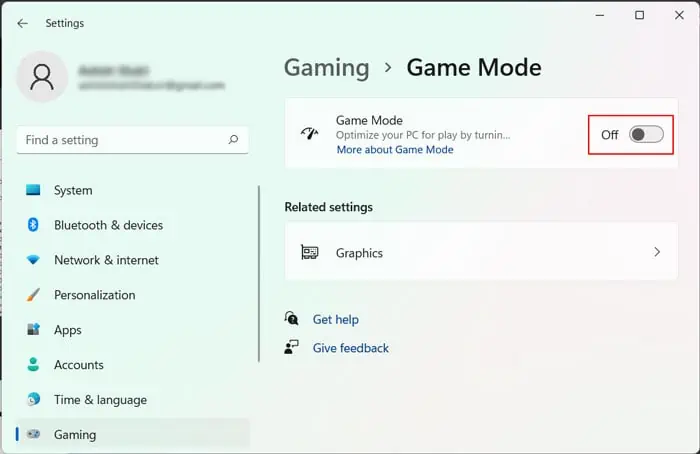Open System settings section
Screen dimensions: 700x454
click(133, 190)
